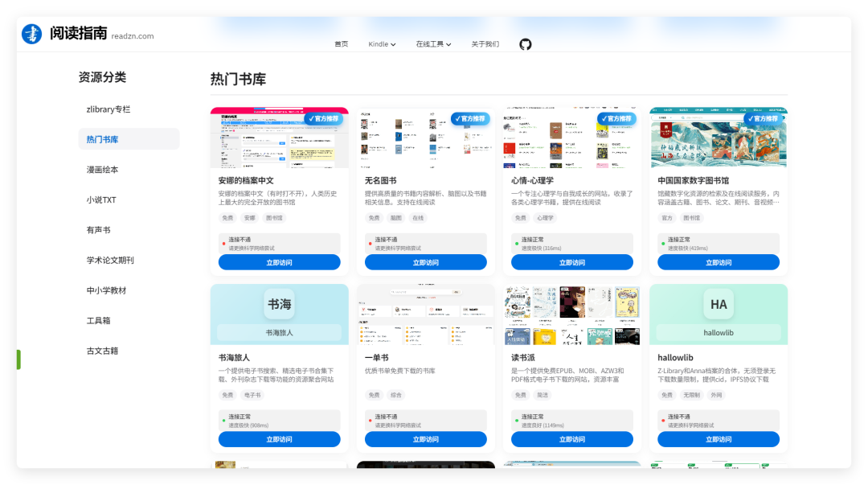The width and height of the screenshot is (868, 485).
Task: Click the 书海旅人 card title
Action: (x=234, y=357)
